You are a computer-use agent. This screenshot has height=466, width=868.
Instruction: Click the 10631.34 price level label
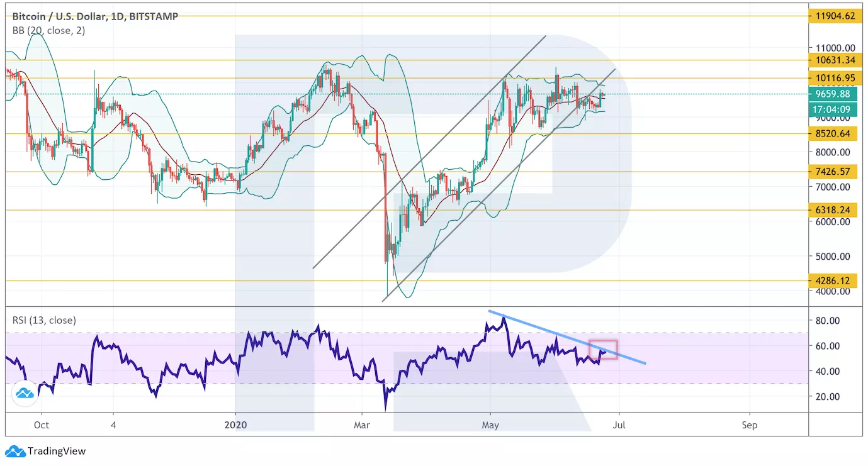(x=833, y=60)
